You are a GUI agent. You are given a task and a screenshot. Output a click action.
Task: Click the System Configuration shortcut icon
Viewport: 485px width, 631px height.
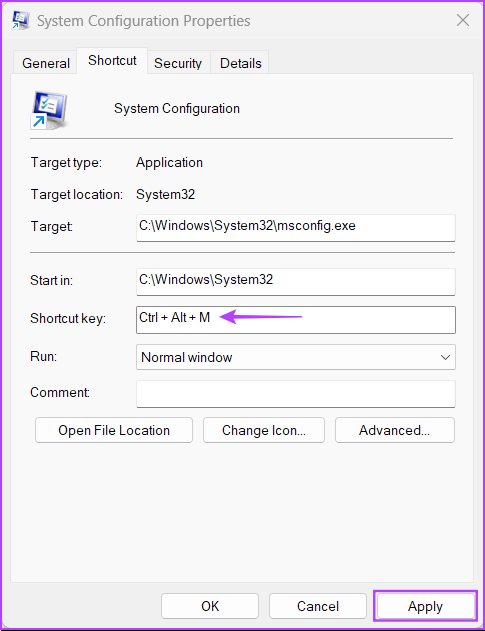[x=49, y=110]
